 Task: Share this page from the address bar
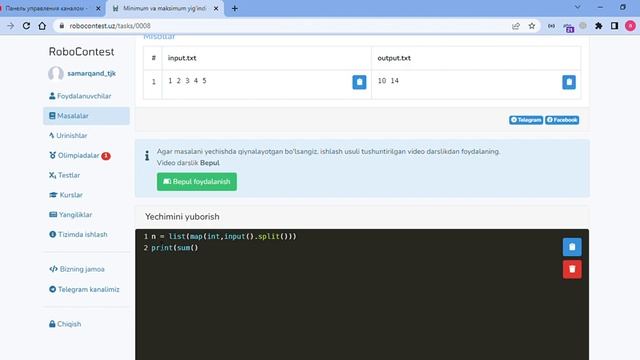pos(516,26)
